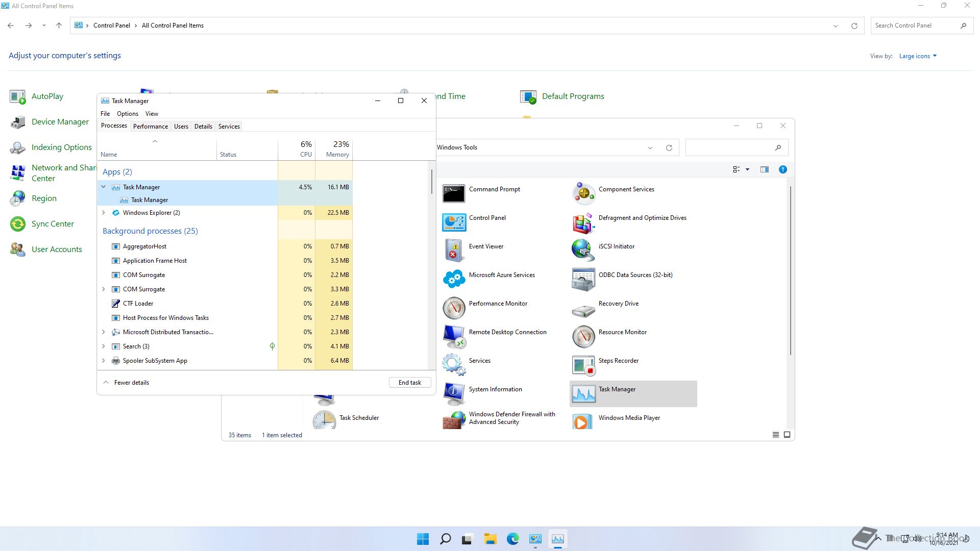Open taskbar Search magnifier icon
This screenshot has height=551, width=980.
445,539
